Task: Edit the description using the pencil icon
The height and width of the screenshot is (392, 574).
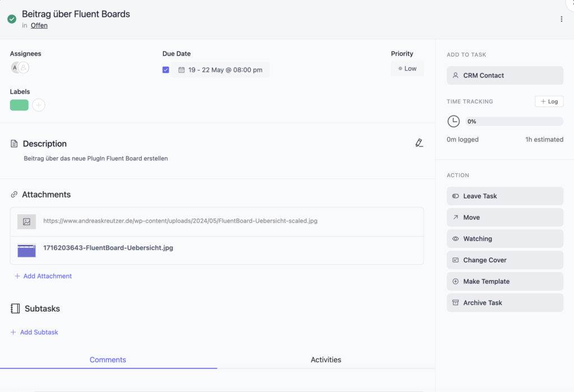Action: click(x=419, y=143)
